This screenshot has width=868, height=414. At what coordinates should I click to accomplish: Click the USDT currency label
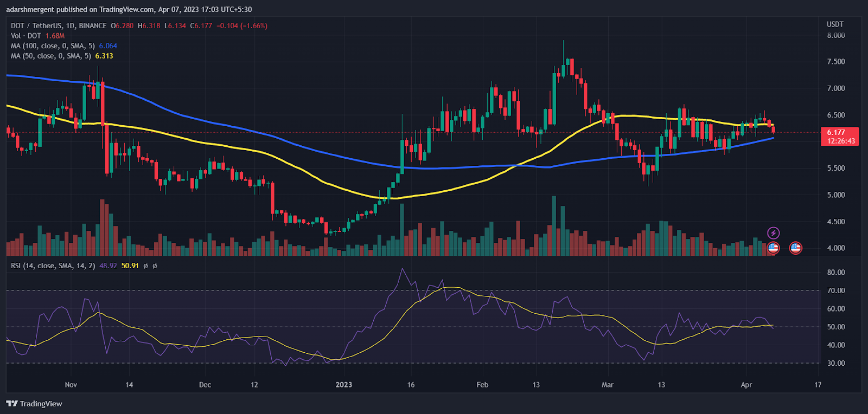pyautogui.click(x=835, y=24)
